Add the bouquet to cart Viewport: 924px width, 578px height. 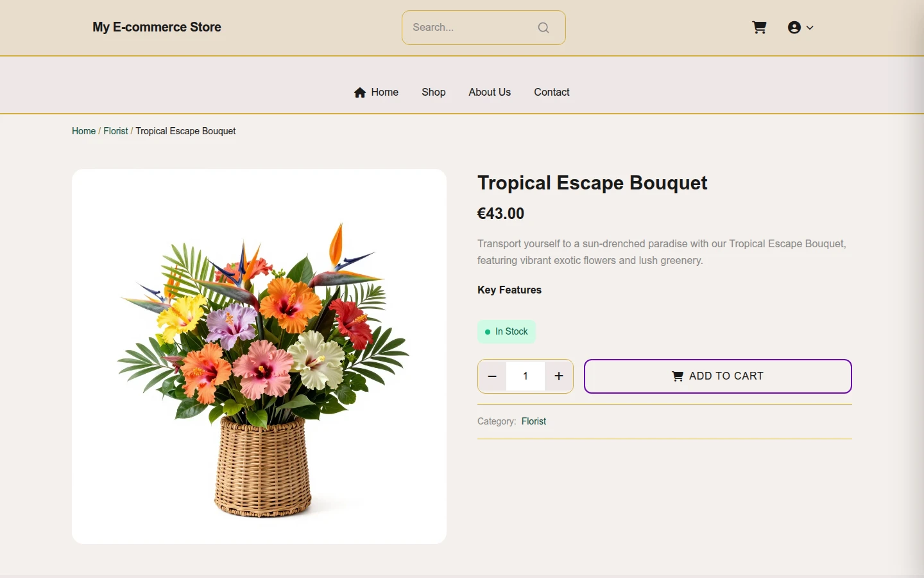(718, 376)
